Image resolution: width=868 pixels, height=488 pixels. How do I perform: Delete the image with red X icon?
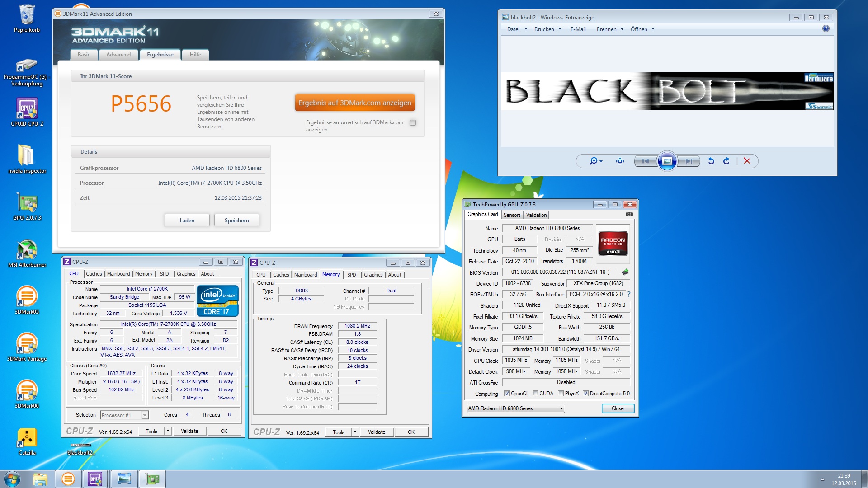click(x=747, y=161)
